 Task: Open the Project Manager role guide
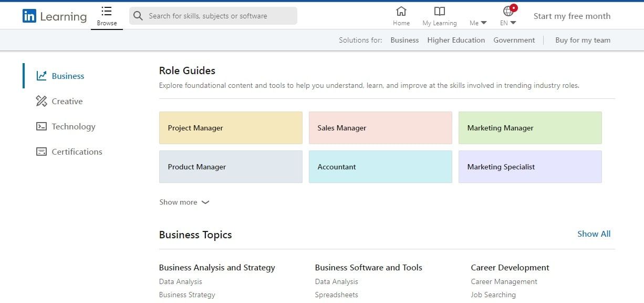(x=231, y=128)
